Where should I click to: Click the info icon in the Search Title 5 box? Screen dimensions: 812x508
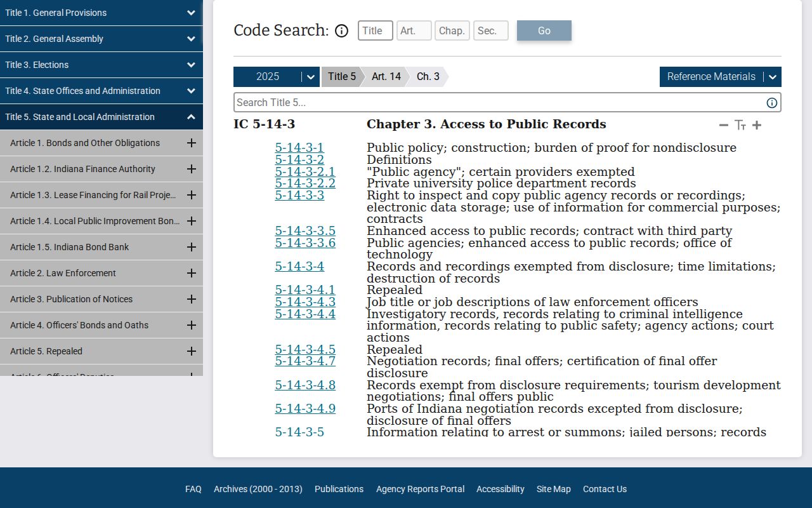click(771, 103)
